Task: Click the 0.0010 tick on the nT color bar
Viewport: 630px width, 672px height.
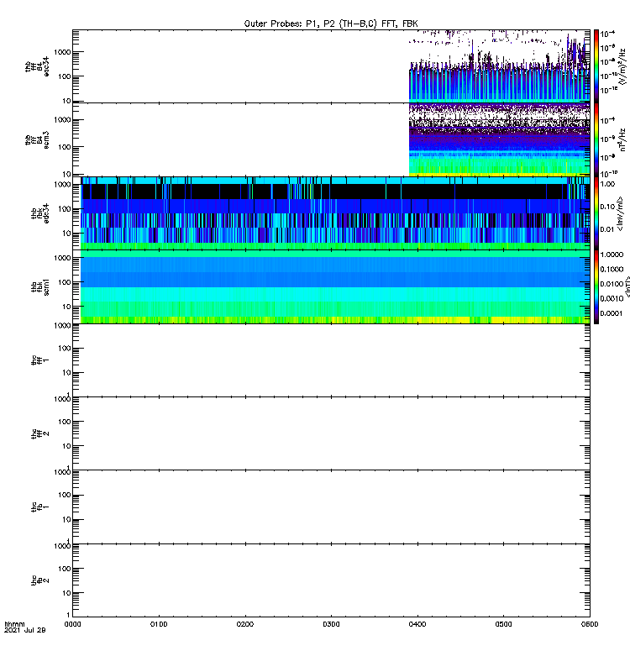Action: coord(612,298)
